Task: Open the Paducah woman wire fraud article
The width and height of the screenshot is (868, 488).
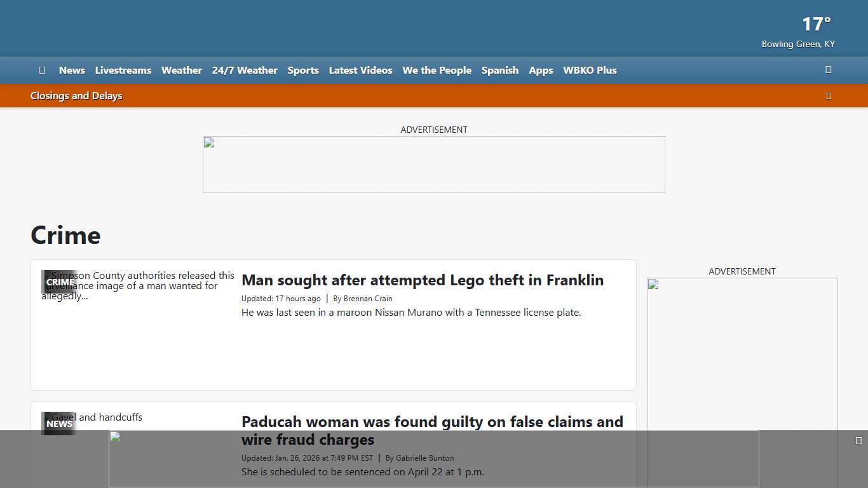Action: coord(432,422)
